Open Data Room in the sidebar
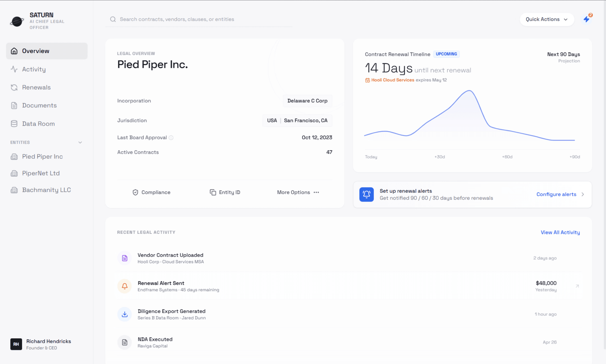The width and height of the screenshot is (606, 364). pos(38,124)
